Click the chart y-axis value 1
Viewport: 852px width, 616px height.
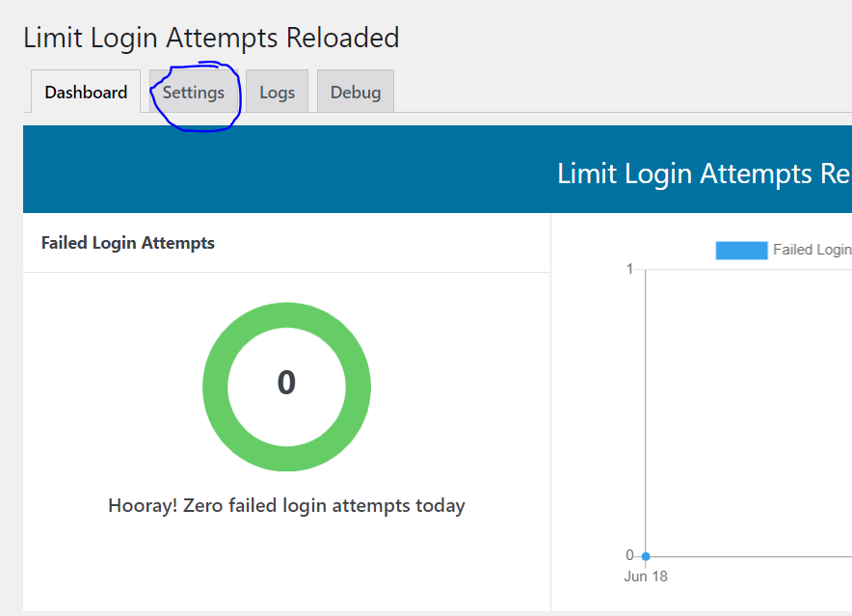(x=629, y=269)
